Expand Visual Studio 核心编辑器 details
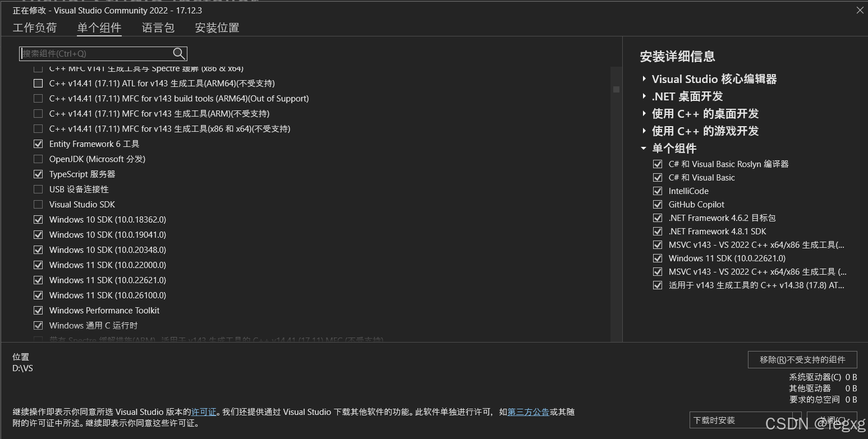The width and height of the screenshot is (868, 439). point(644,79)
